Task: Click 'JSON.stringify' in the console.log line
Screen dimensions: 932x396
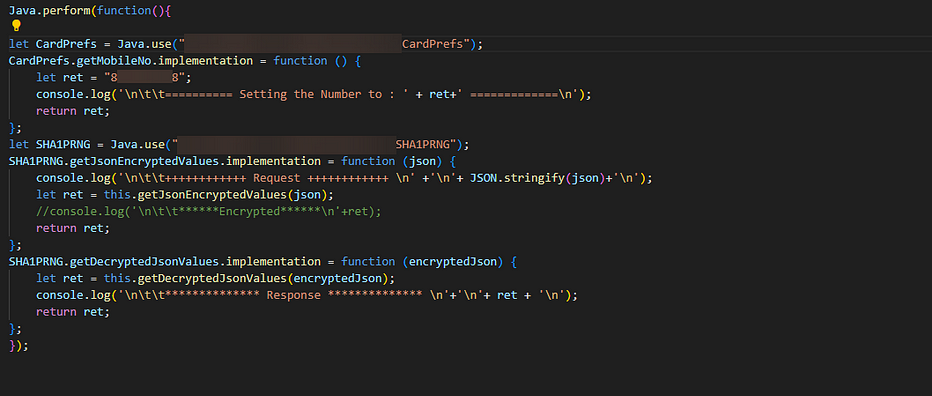Action: pos(517,178)
